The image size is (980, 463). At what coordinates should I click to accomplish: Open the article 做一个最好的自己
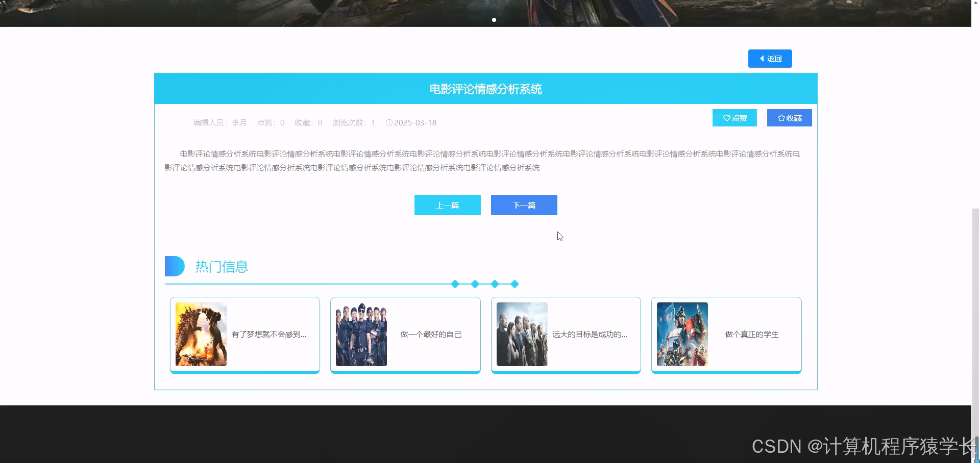tap(431, 335)
